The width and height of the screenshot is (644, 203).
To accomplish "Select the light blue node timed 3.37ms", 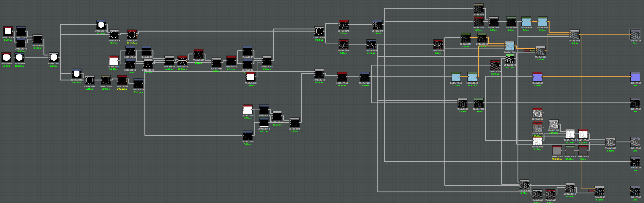I will 456,77.
